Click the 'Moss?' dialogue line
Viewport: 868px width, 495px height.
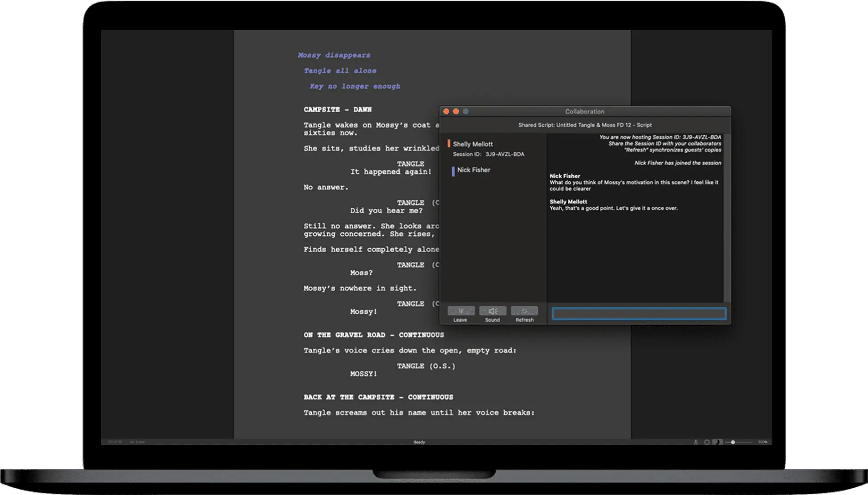[x=361, y=273]
